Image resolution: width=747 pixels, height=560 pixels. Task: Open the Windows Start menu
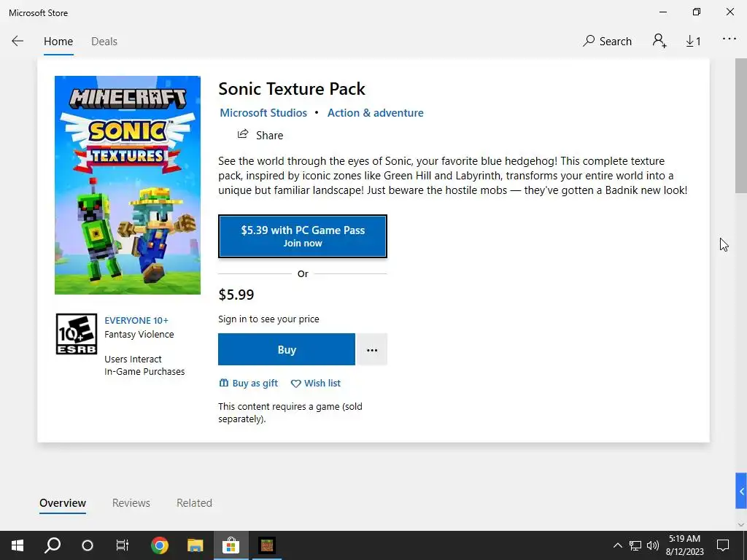[18, 545]
